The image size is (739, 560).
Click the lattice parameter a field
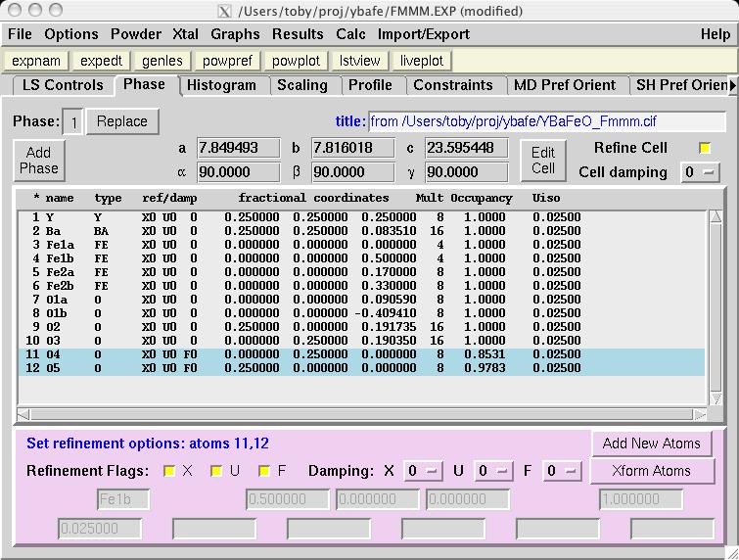[x=239, y=148]
